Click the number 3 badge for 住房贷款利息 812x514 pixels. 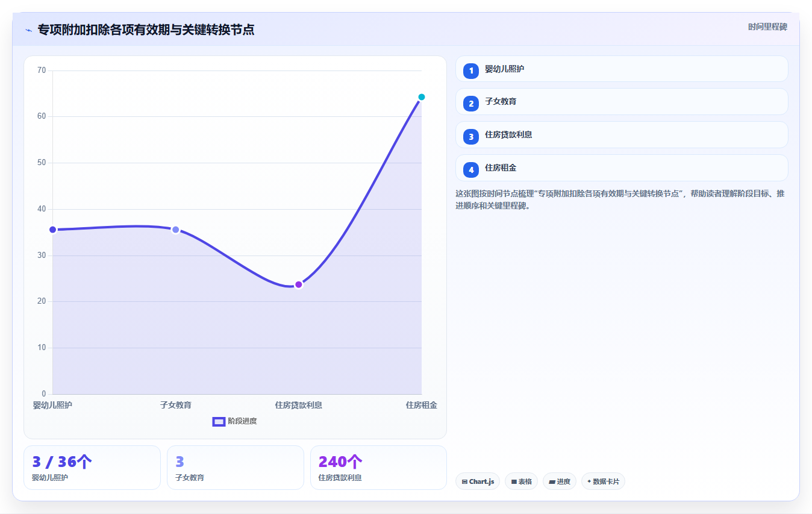coord(471,136)
